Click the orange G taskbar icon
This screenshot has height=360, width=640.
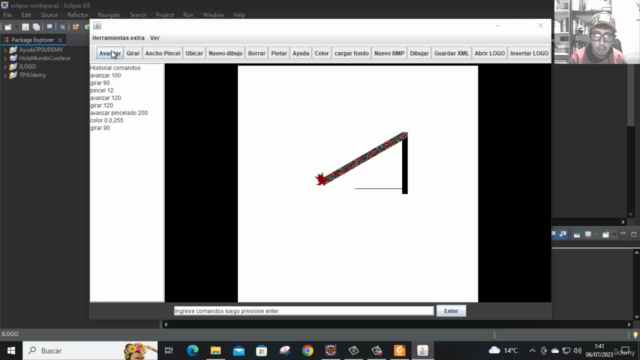tap(400, 351)
